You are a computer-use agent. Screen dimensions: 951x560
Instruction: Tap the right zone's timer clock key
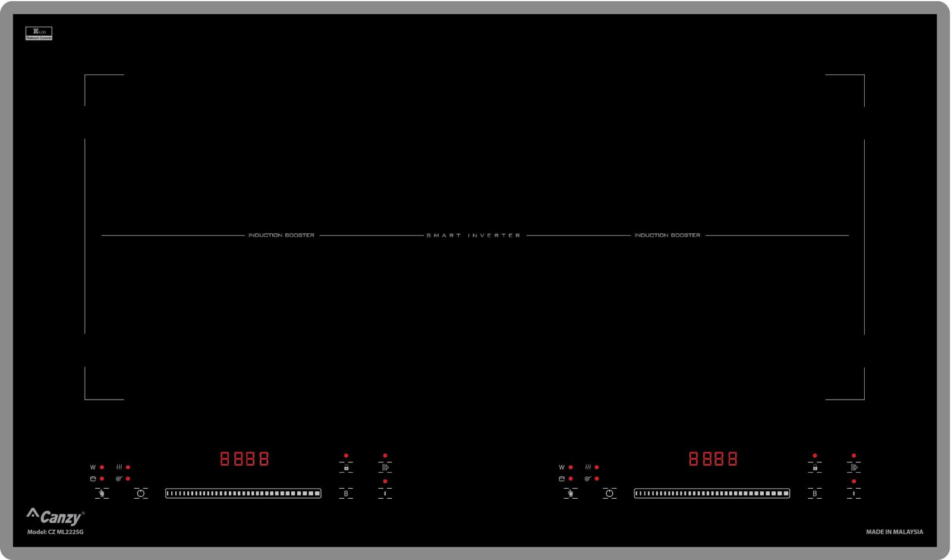click(x=609, y=493)
